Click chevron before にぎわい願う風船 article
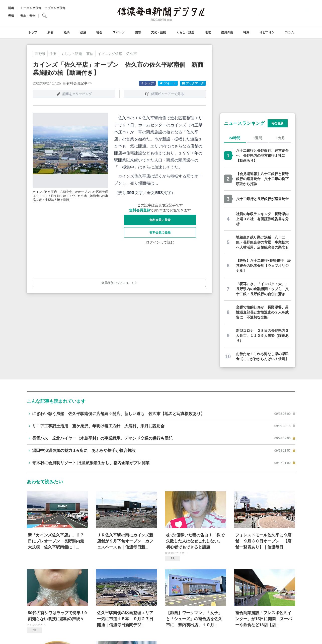The width and height of the screenshot is (322, 644). point(29,414)
